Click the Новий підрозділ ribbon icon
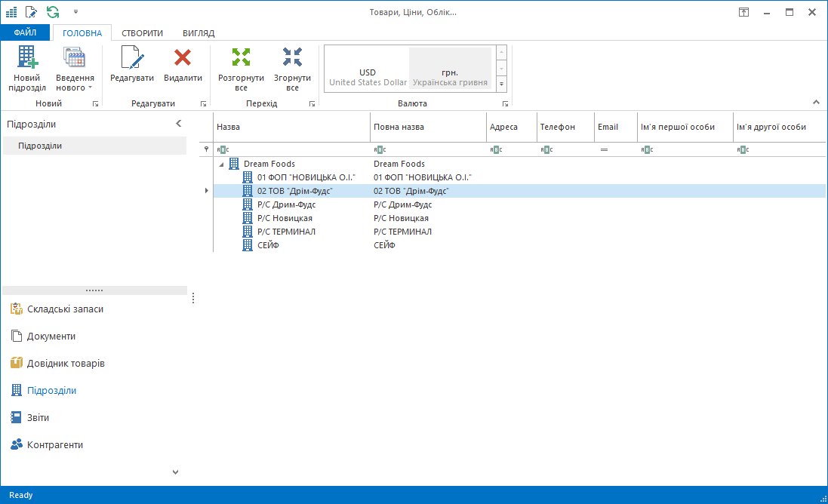828x504 pixels. [27, 57]
